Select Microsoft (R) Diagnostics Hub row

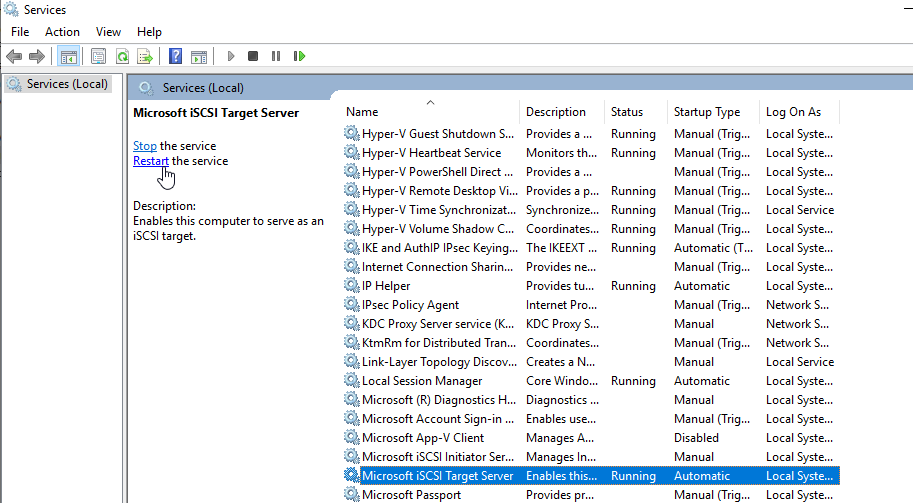point(591,399)
